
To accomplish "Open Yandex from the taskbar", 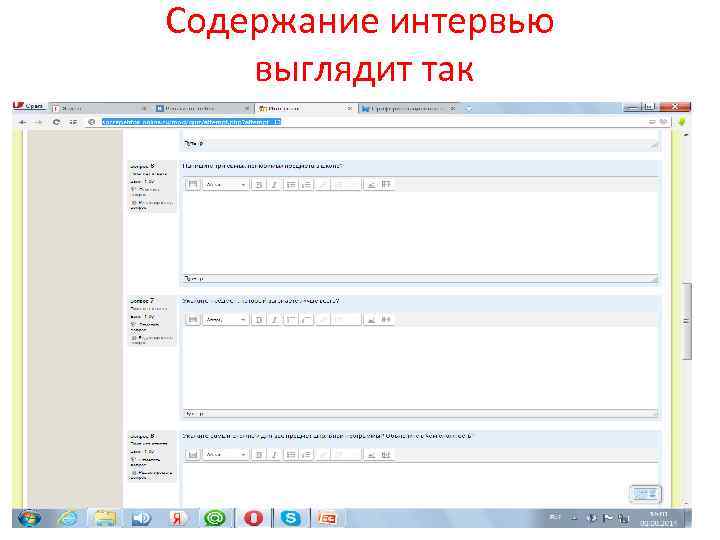I will [178, 518].
